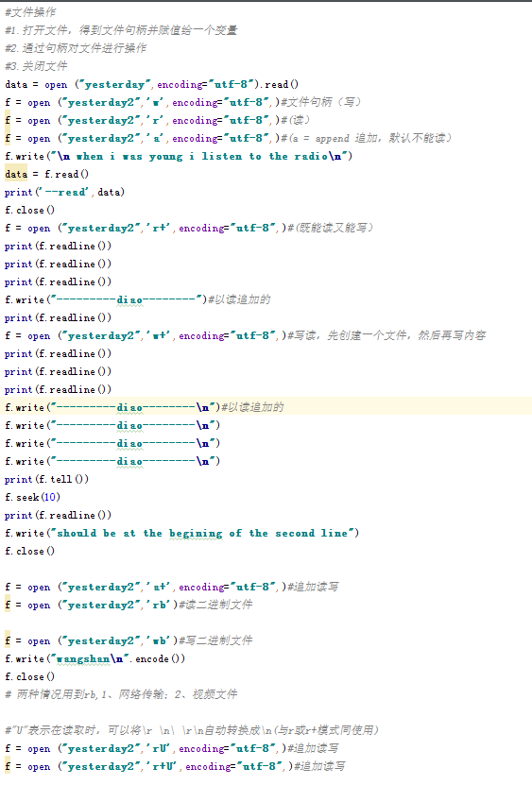Screen dimensions: 532x785
Task: Click the comment "#3. 关闭文件"
Action: [x=36, y=66]
